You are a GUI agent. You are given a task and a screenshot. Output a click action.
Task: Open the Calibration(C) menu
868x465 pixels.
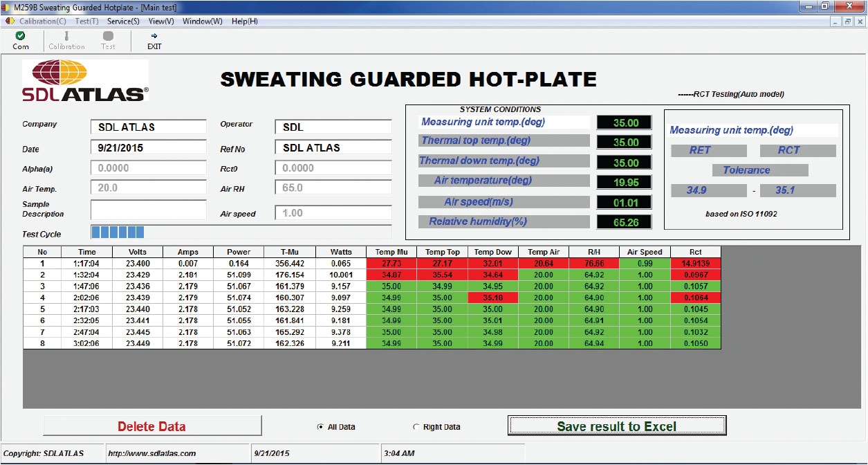43,21
